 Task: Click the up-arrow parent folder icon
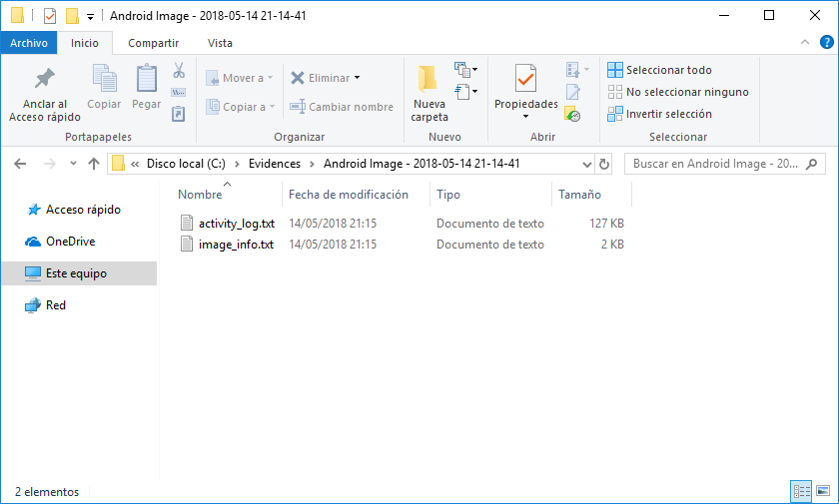(94, 164)
